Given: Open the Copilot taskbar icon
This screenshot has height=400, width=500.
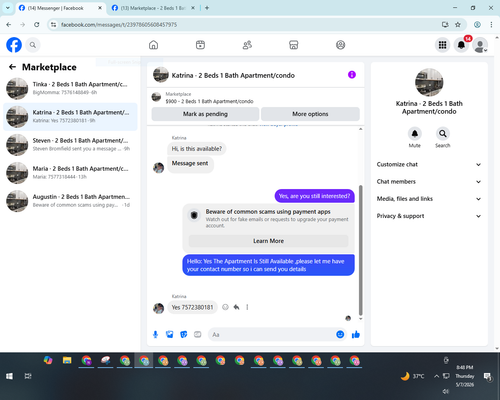Looking at the screenshot, I should (48, 360).
